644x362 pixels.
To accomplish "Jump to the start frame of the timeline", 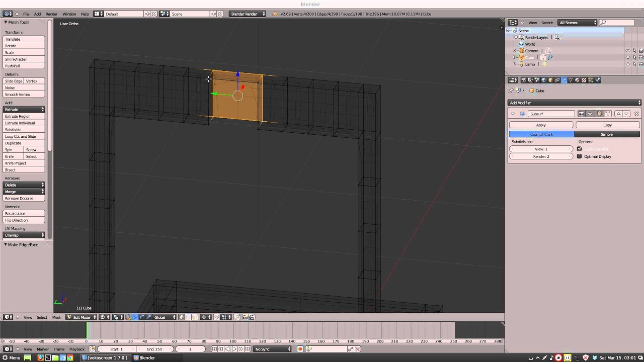I will click(x=214, y=349).
